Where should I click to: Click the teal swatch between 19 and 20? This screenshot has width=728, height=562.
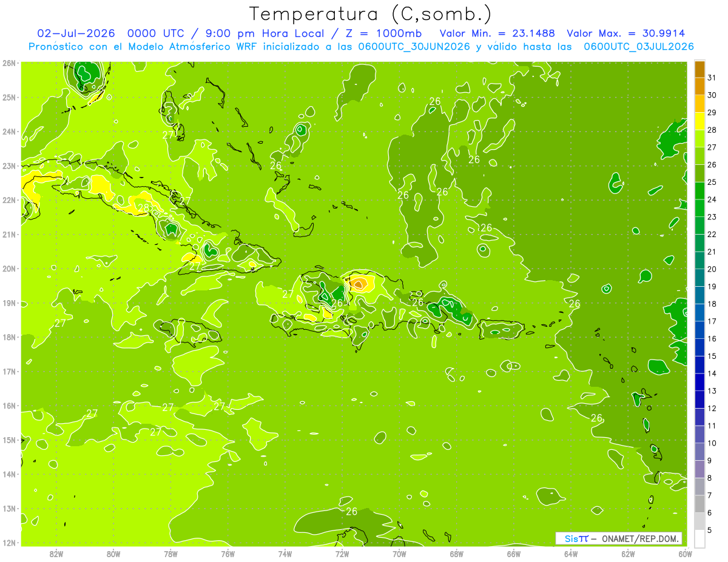click(699, 278)
